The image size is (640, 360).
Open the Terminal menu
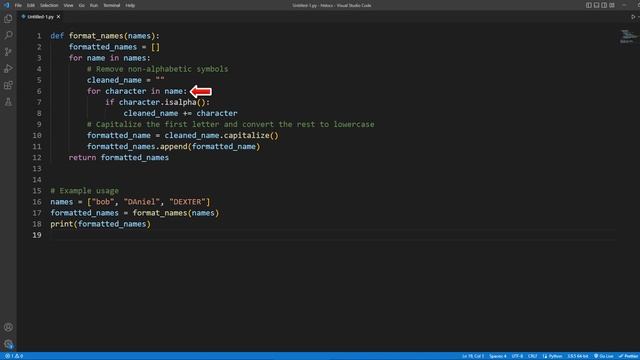pos(111,5)
